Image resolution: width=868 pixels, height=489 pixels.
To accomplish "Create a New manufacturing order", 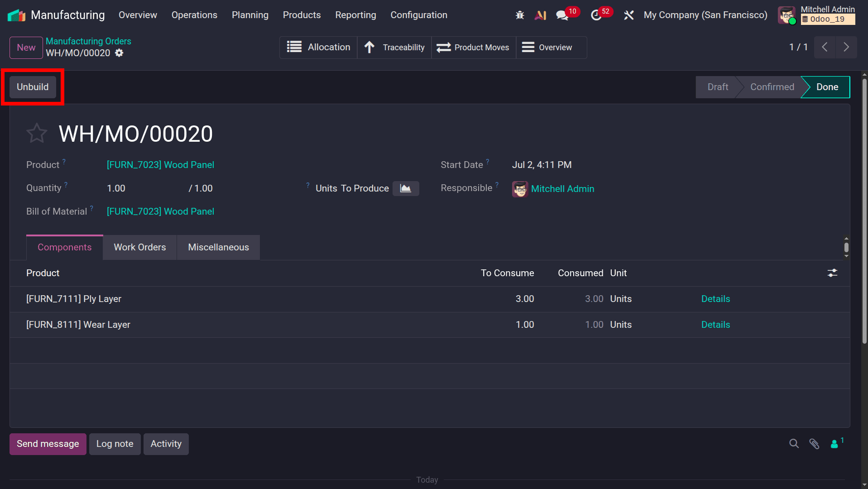I will tap(26, 48).
